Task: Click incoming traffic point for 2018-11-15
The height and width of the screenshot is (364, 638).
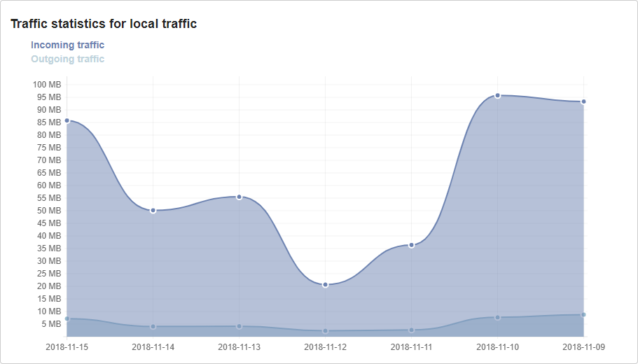Action: [67, 120]
